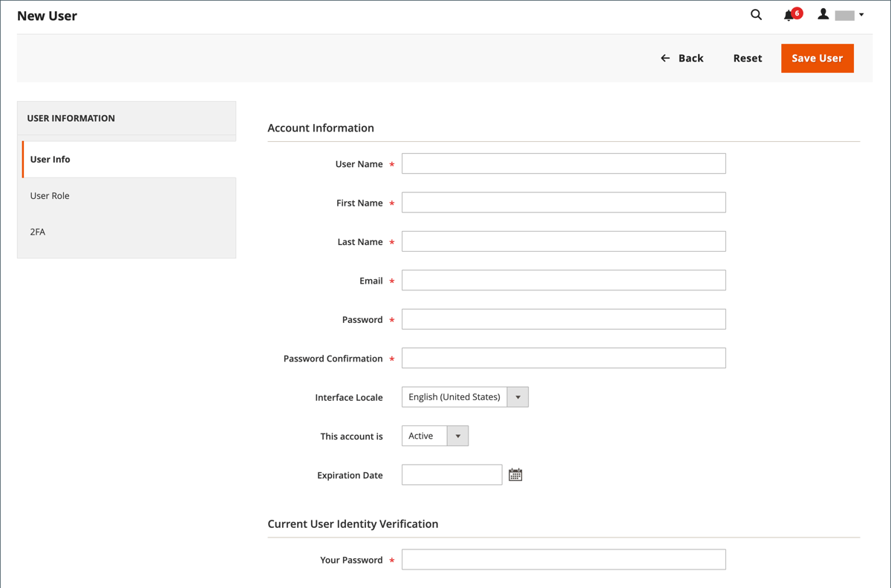This screenshot has width=891, height=588.
Task: Select the User Info tab
Action: (50, 159)
